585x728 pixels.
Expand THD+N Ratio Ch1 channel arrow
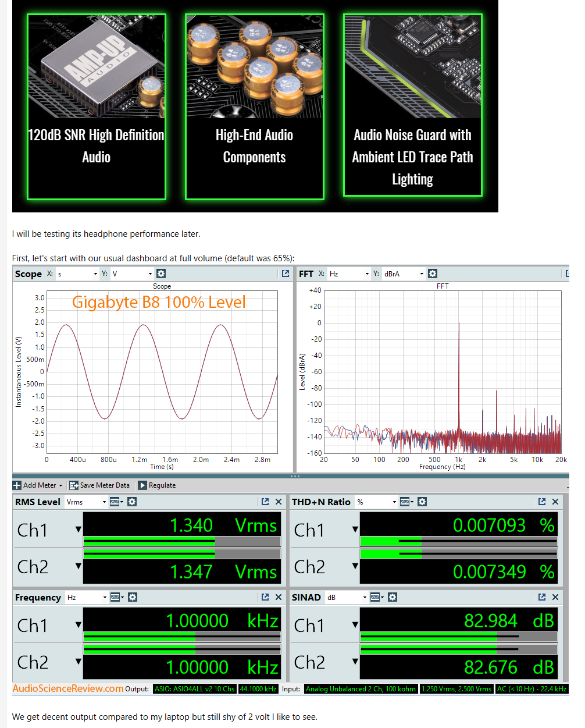pos(355,530)
